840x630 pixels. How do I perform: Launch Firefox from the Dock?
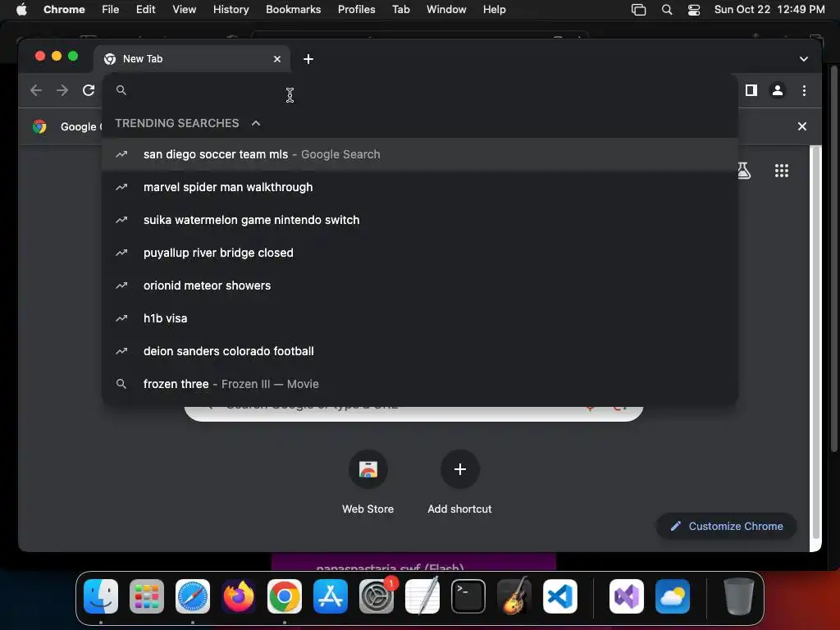click(239, 596)
